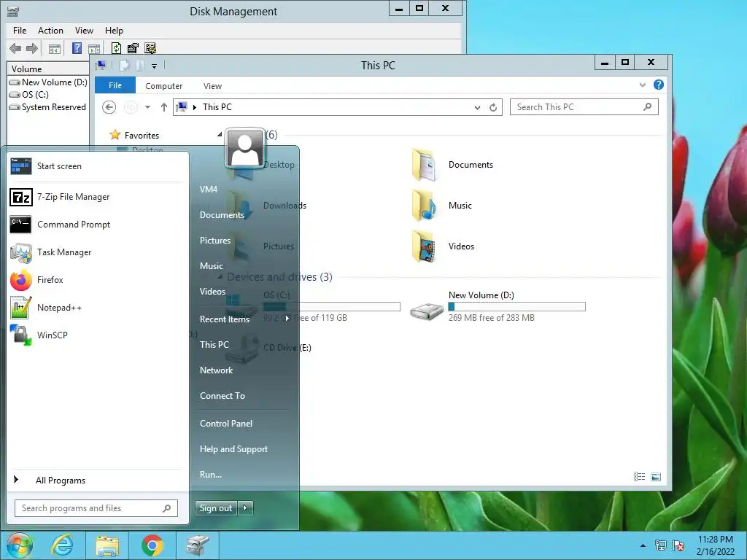Open Internet Explorer from taskbar
Image resolution: width=747 pixels, height=560 pixels.
tap(63, 545)
